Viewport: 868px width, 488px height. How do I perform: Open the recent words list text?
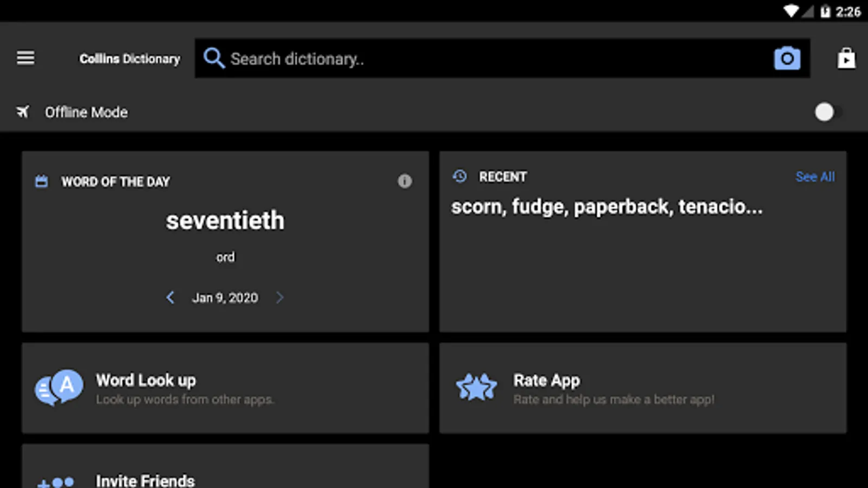tap(607, 207)
